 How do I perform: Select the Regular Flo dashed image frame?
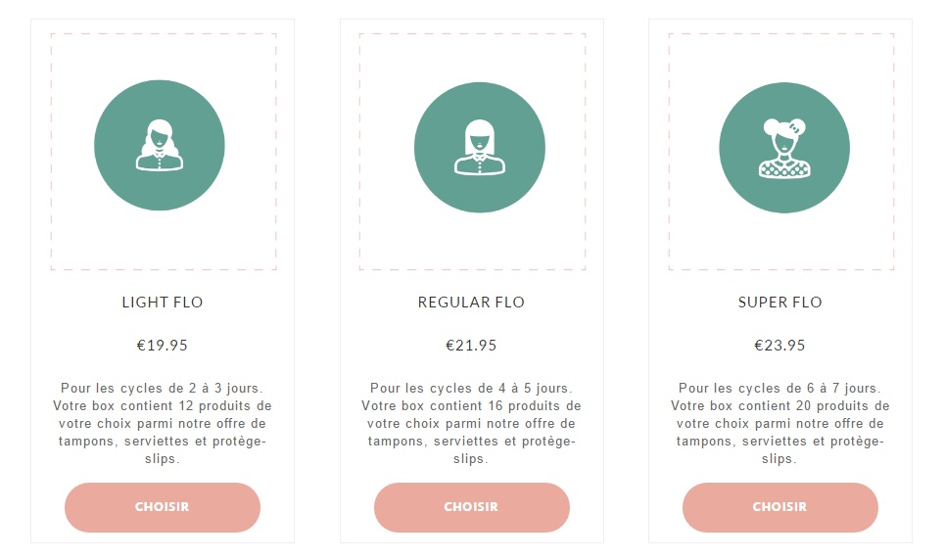pos(473,151)
